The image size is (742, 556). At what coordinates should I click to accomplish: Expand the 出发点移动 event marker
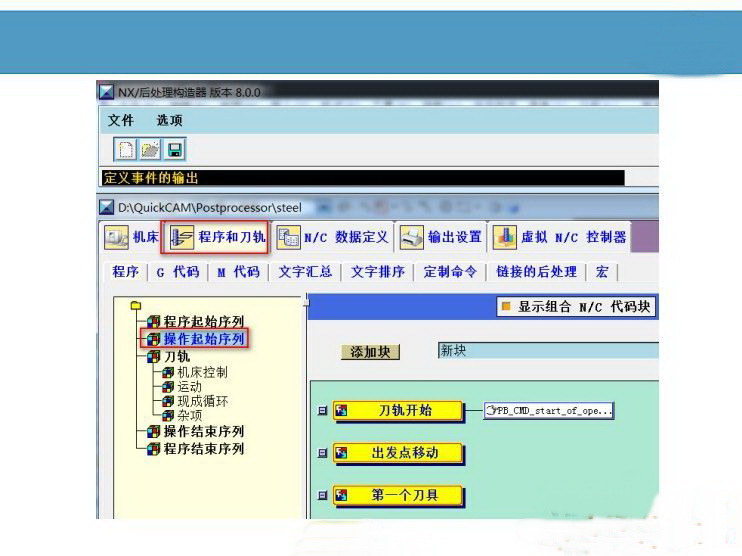point(322,453)
